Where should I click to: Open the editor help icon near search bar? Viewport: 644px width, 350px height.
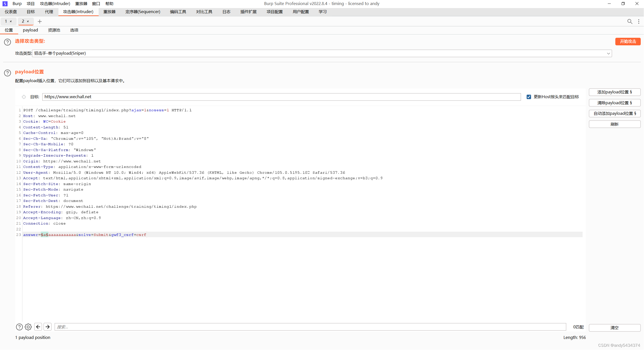(19, 327)
